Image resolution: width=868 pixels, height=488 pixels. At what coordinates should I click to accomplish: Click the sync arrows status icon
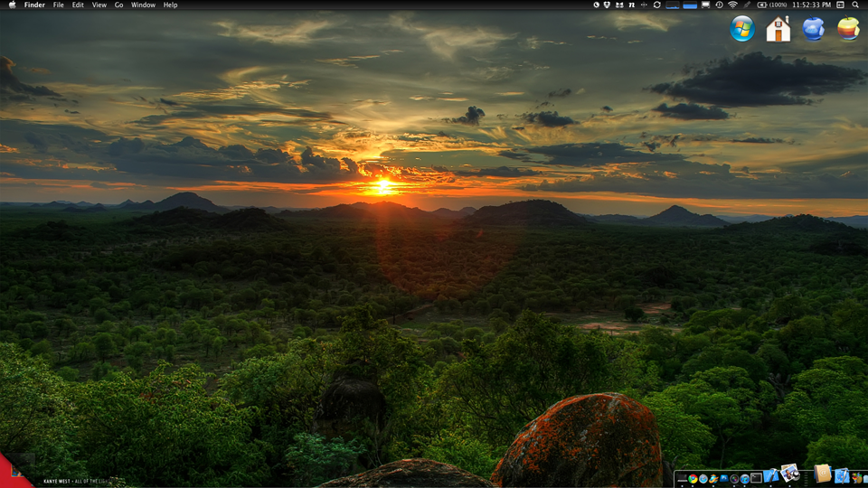657,5
